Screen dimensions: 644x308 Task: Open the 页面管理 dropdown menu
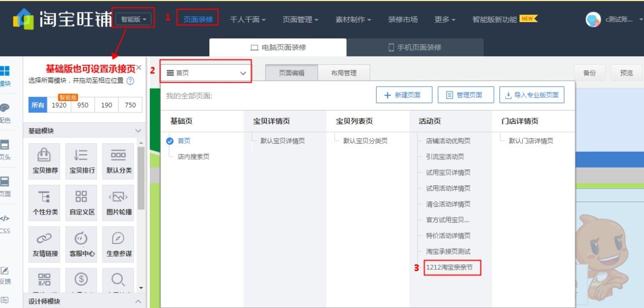coord(301,19)
